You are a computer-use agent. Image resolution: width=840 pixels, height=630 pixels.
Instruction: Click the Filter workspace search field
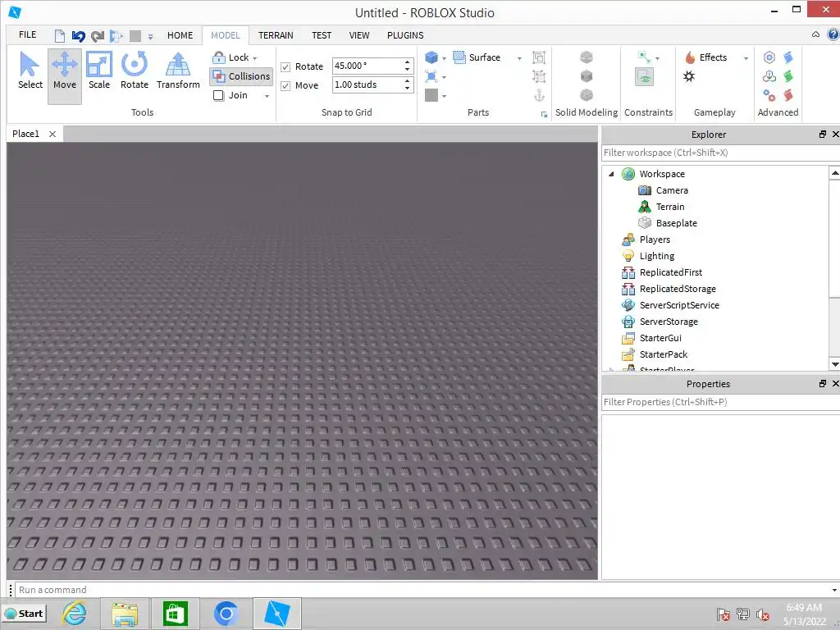pyautogui.click(x=720, y=153)
